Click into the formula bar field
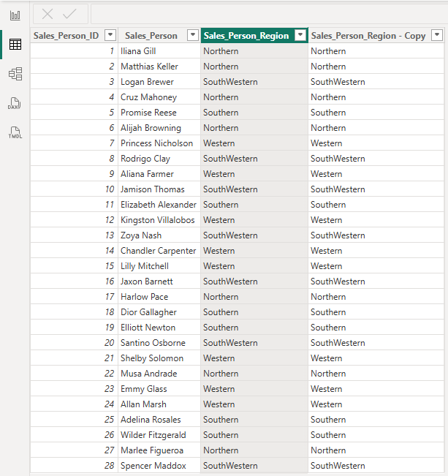The image size is (448, 476). [269, 14]
